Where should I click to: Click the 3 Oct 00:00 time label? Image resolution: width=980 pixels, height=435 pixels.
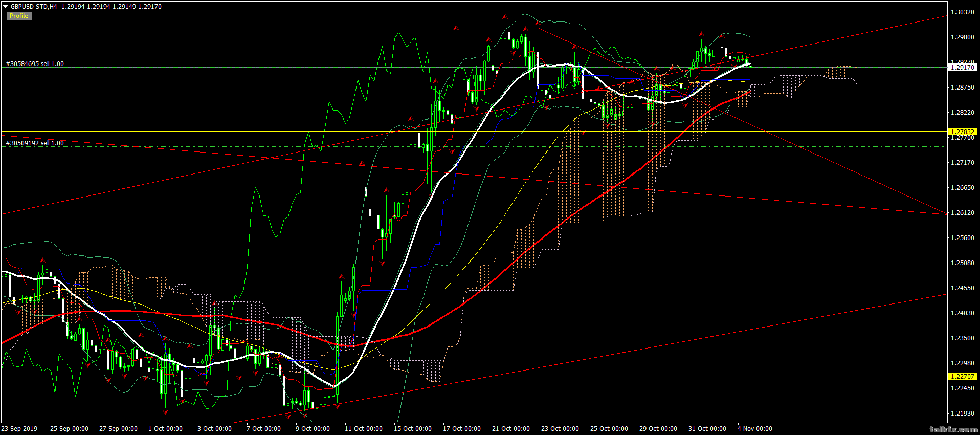pyautogui.click(x=214, y=429)
